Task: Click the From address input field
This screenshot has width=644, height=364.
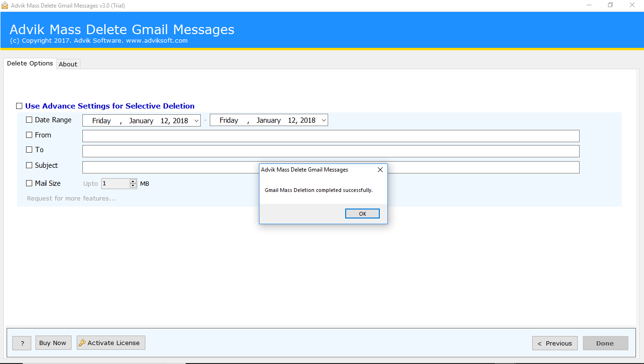Action: pos(331,136)
